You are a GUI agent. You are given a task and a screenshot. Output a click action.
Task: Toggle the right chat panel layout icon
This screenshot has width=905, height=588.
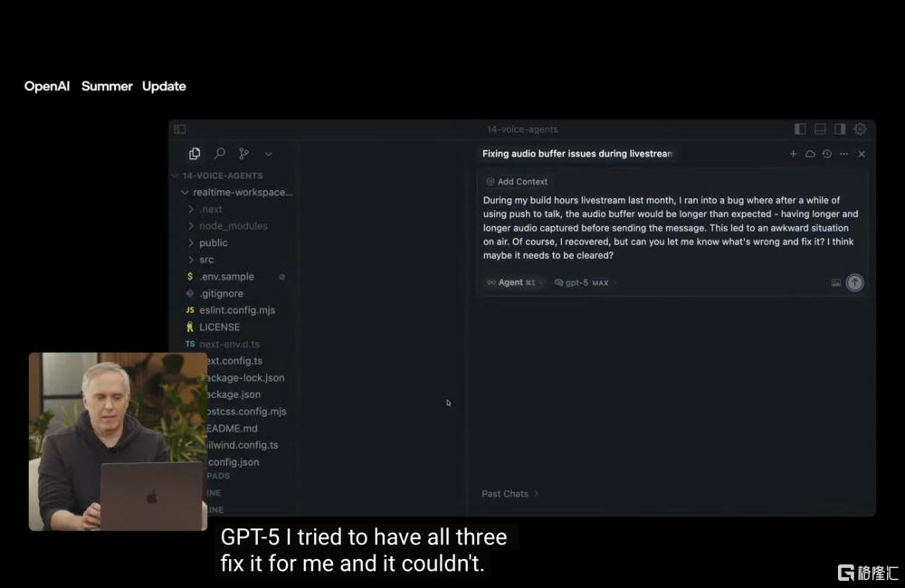(x=840, y=128)
